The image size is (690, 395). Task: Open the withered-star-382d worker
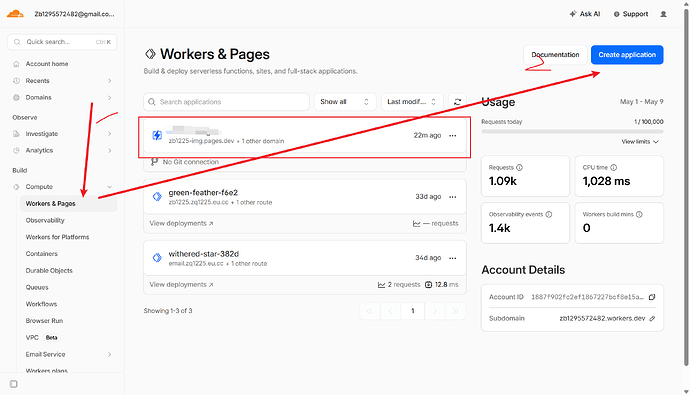(x=203, y=254)
